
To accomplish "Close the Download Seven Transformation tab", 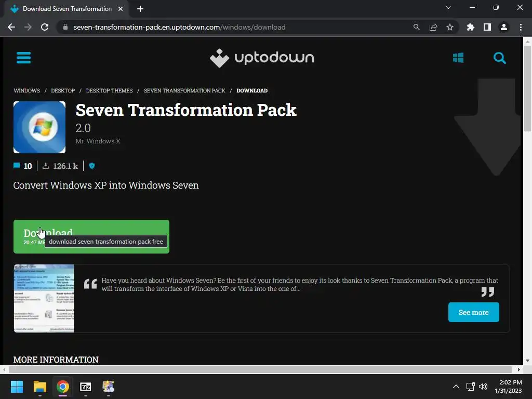I will pos(121,9).
